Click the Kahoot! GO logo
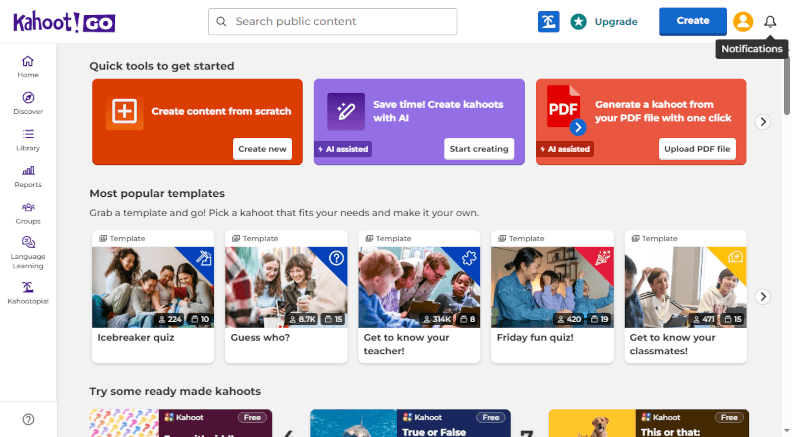The image size is (792, 437). tap(64, 22)
